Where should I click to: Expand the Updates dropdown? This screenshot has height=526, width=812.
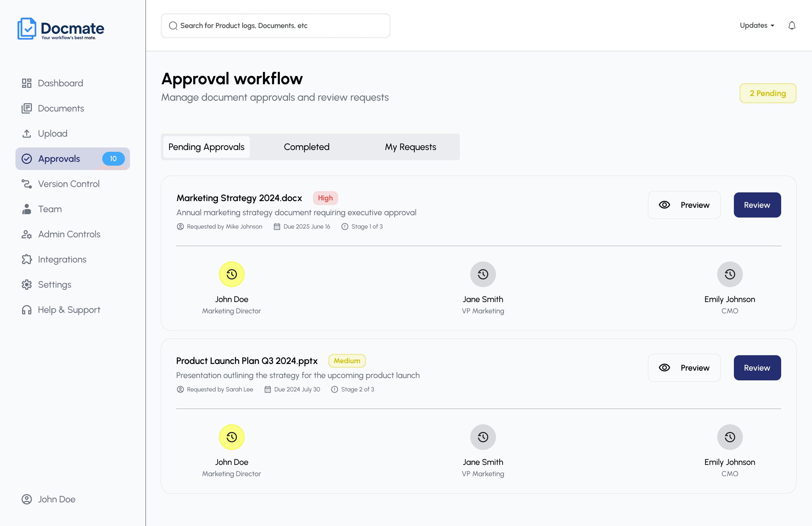point(757,26)
